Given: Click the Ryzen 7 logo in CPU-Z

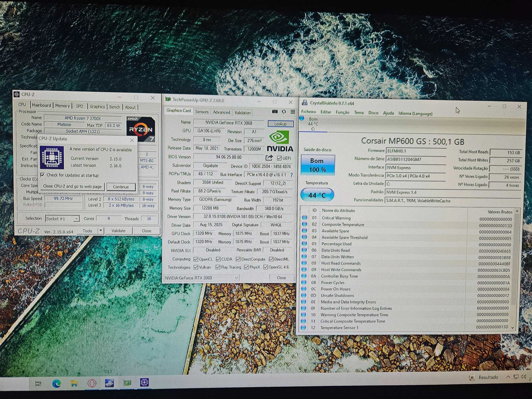Looking at the screenshot, I should coord(141,129).
